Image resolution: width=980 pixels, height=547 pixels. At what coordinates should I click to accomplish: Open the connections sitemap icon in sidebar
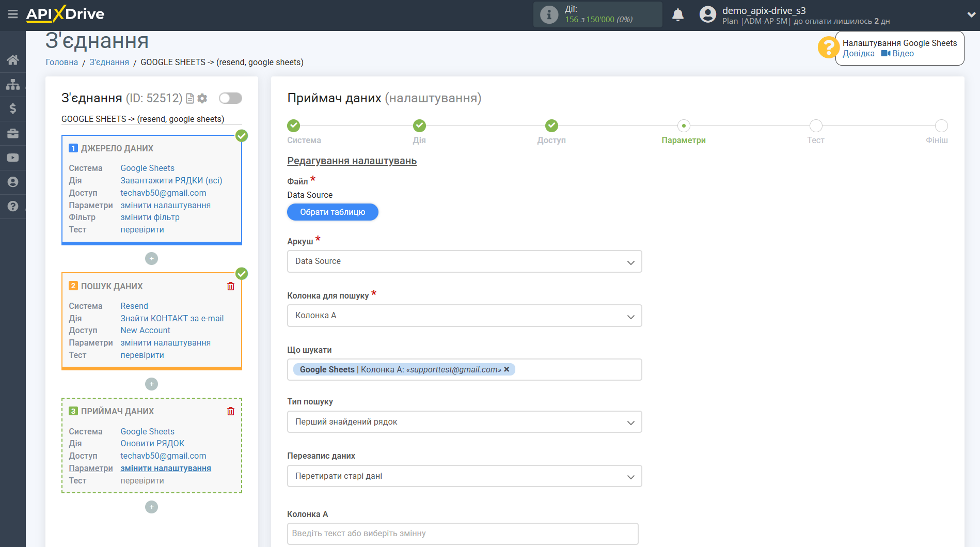pyautogui.click(x=12, y=84)
